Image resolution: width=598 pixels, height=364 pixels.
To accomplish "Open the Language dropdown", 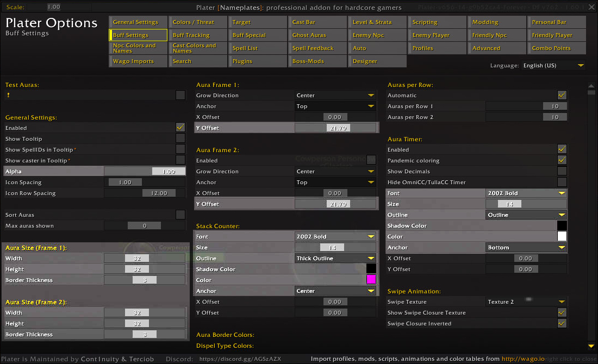I will click(x=553, y=66).
